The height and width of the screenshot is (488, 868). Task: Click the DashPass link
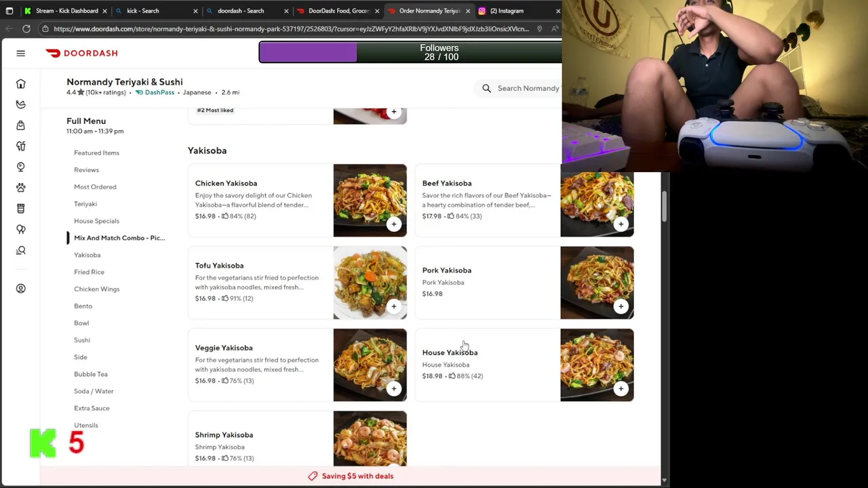coord(155,92)
